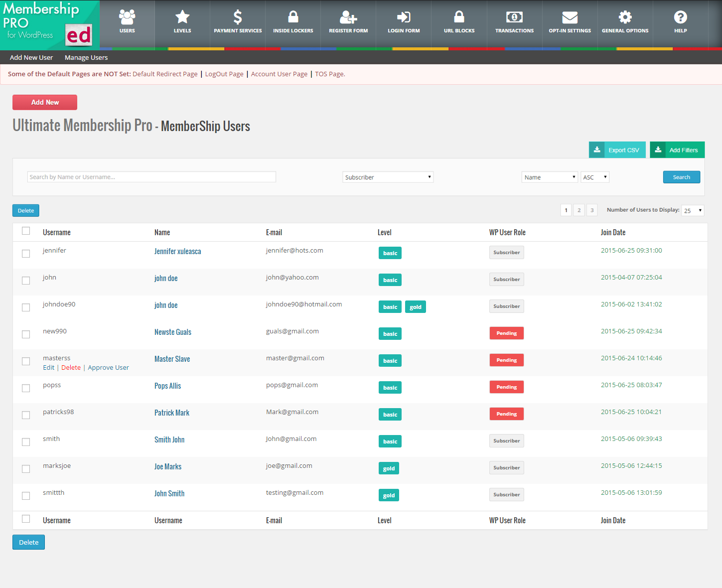Viewport: 722px width, 588px height.
Task: Open Joe Marks name link
Action: tap(168, 466)
